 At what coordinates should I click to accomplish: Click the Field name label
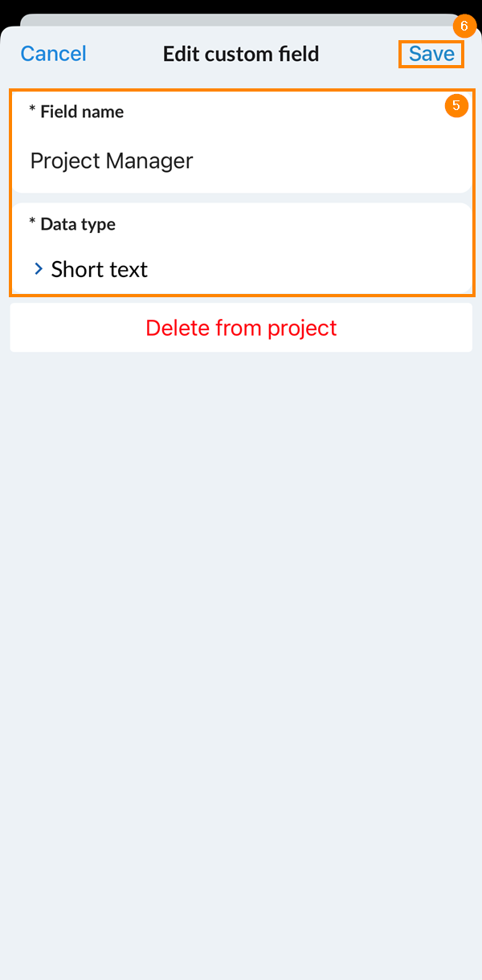coord(82,112)
